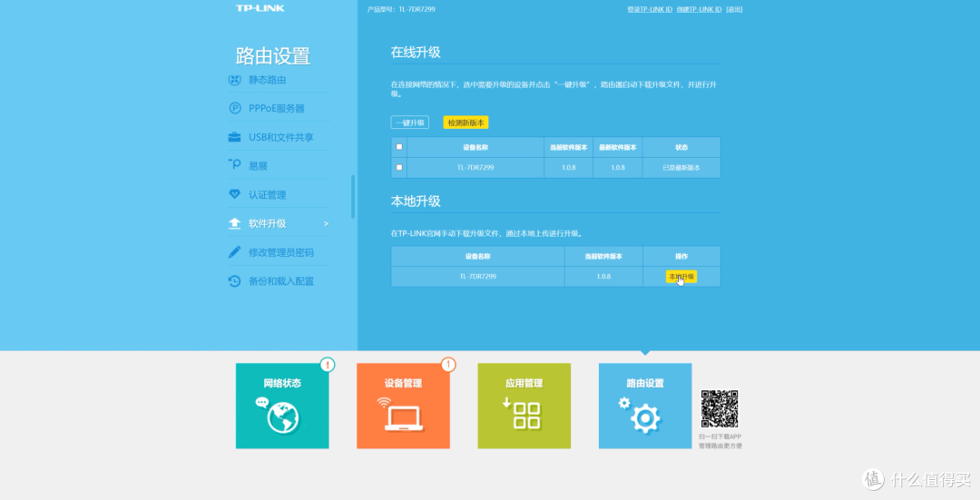The image size is (980, 500).
Task: Open the 认证管理 menu item
Action: [268, 194]
